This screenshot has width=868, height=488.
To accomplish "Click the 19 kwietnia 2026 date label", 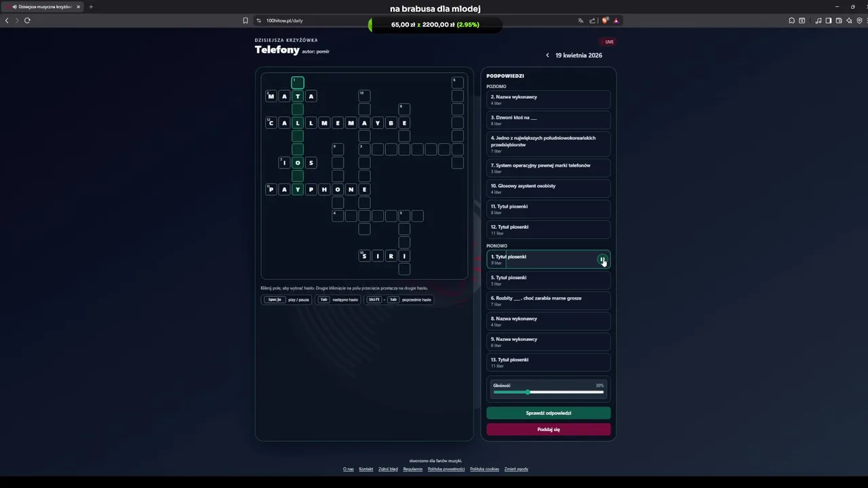I will [x=578, y=56].
